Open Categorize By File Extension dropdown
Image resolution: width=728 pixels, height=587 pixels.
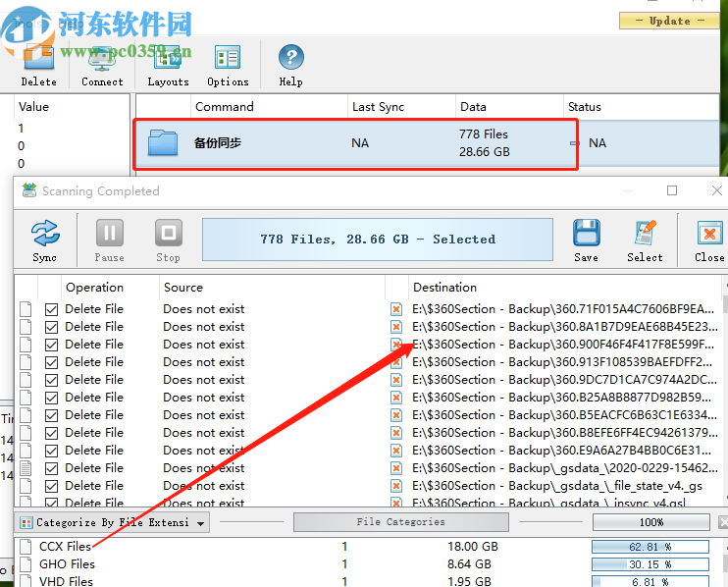point(112,522)
